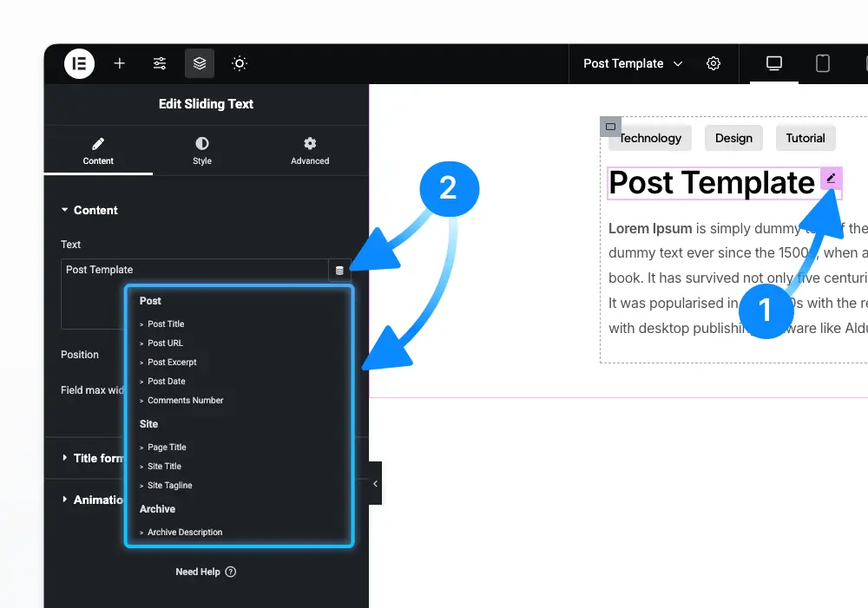Switch to desktop preview mode

coord(774,63)
